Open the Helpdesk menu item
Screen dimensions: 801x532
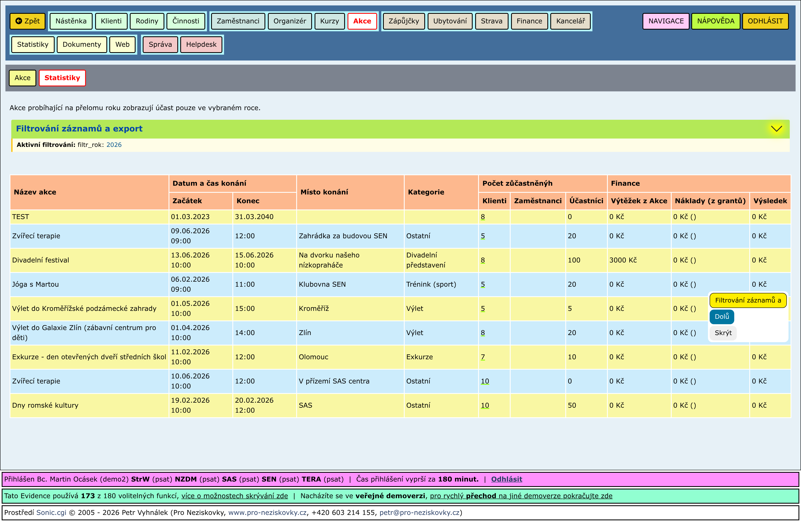[201, 44]
